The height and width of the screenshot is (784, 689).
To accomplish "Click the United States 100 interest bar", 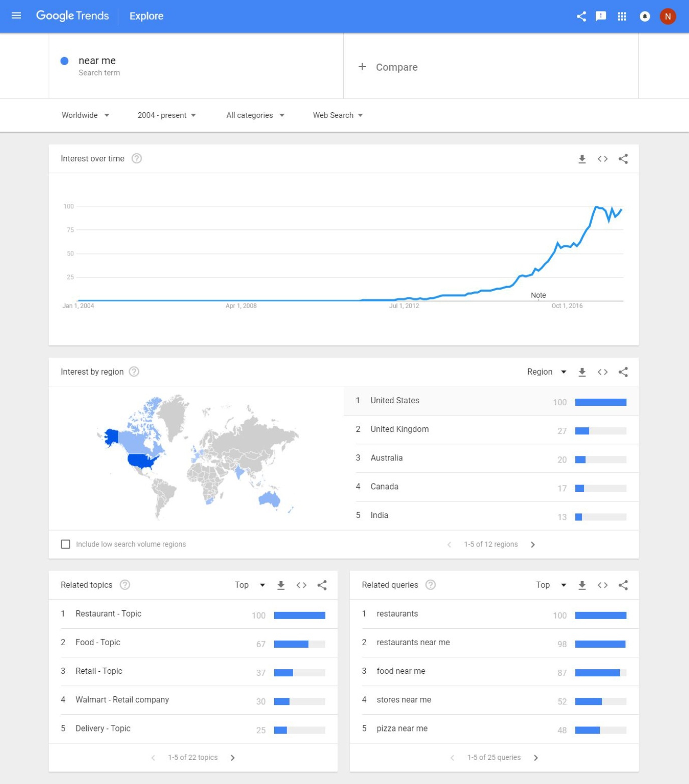I will [x=600, y=402].
